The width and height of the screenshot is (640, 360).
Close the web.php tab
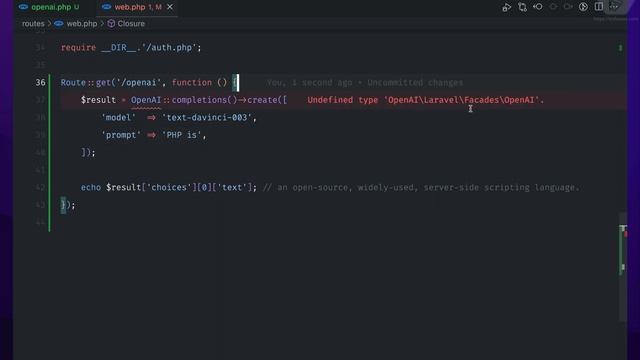coord(170,7)
